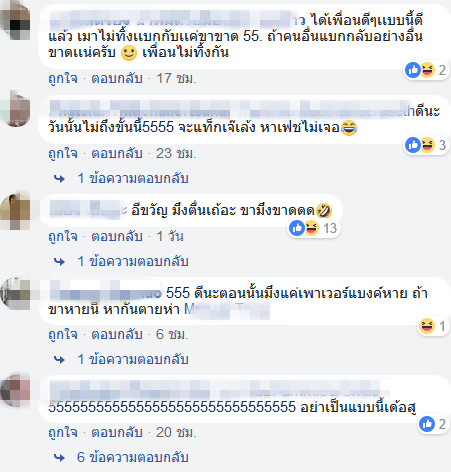
Task: Reply to the comment posted 20 ชม. ago
Action: coord(117,433)
